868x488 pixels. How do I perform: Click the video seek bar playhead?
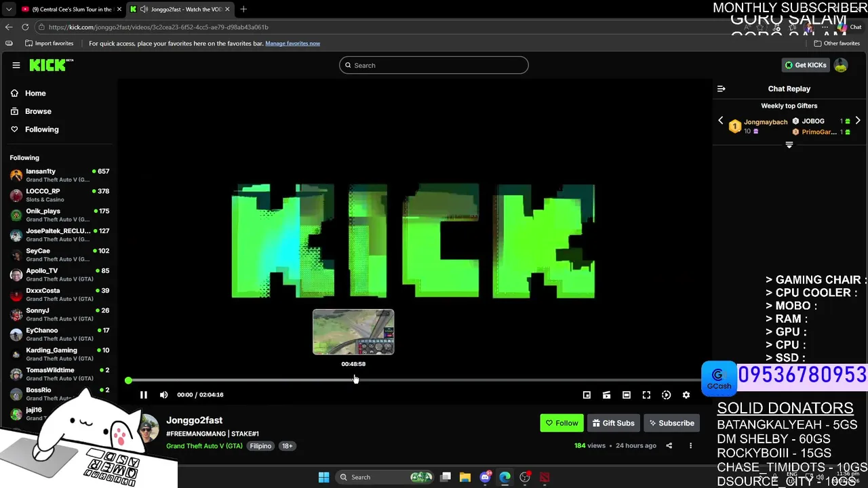(128, 380)
